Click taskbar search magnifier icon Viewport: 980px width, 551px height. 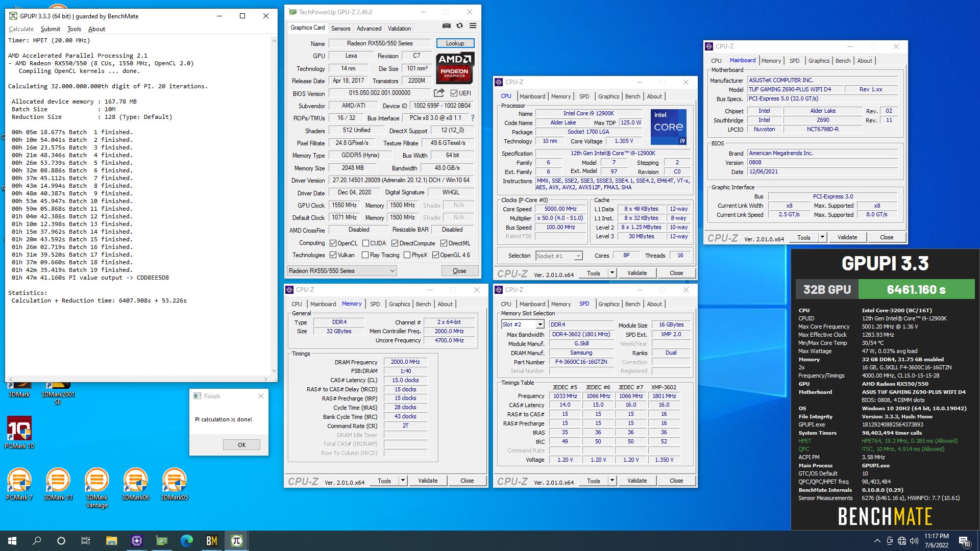point(37,541)
